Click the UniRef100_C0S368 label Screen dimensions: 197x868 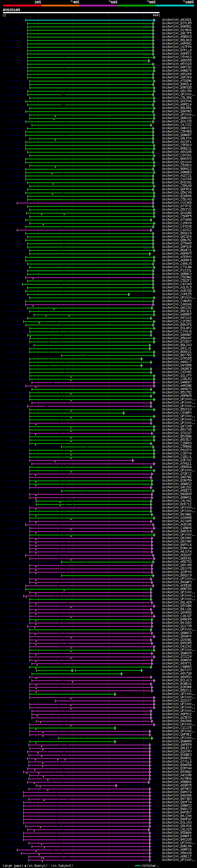pos(176,203)
